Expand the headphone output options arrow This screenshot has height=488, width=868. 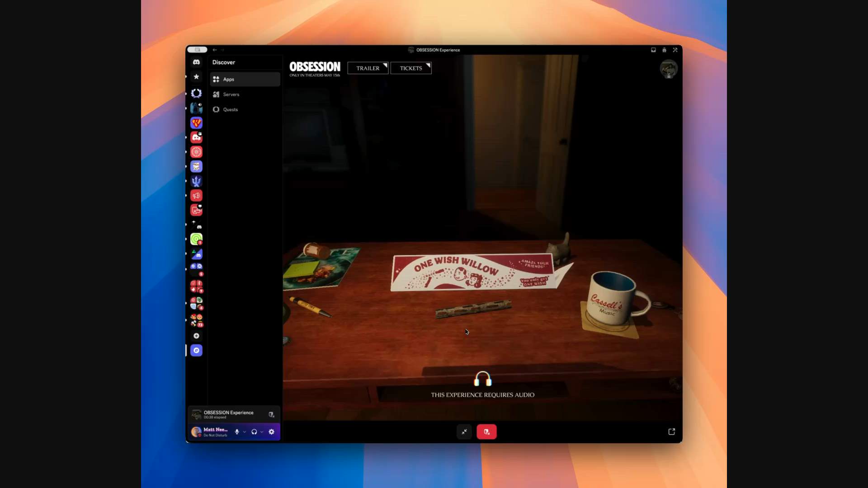coord(262,432)
